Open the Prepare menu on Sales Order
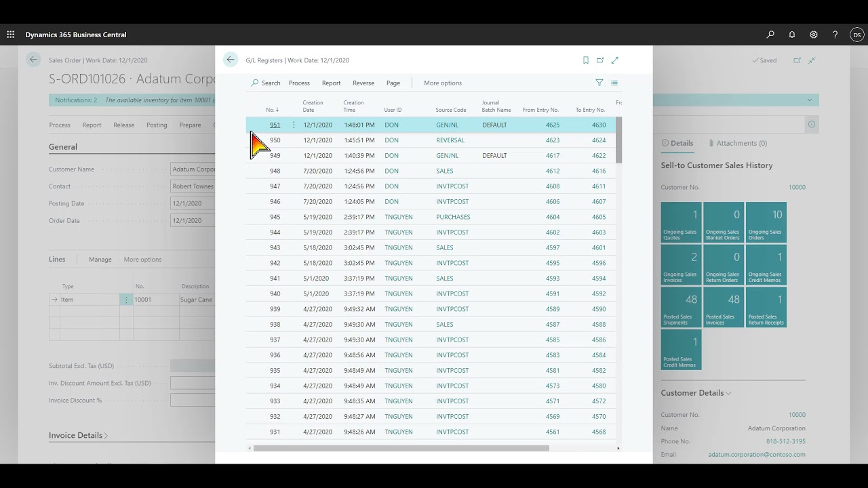The width and height of the screenshot is (868, 488). [190, 125]
